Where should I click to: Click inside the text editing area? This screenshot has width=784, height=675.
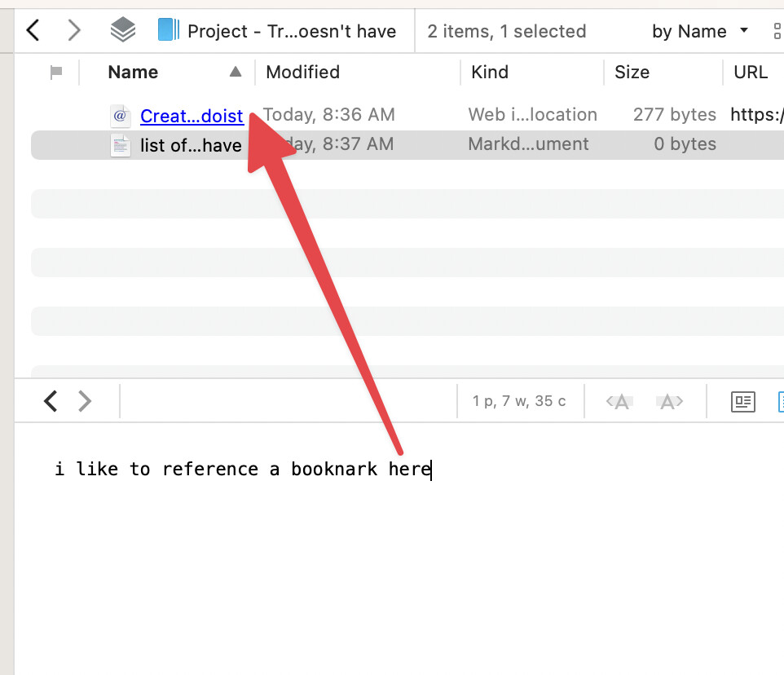pyautogui.click(x=244, y=469)
